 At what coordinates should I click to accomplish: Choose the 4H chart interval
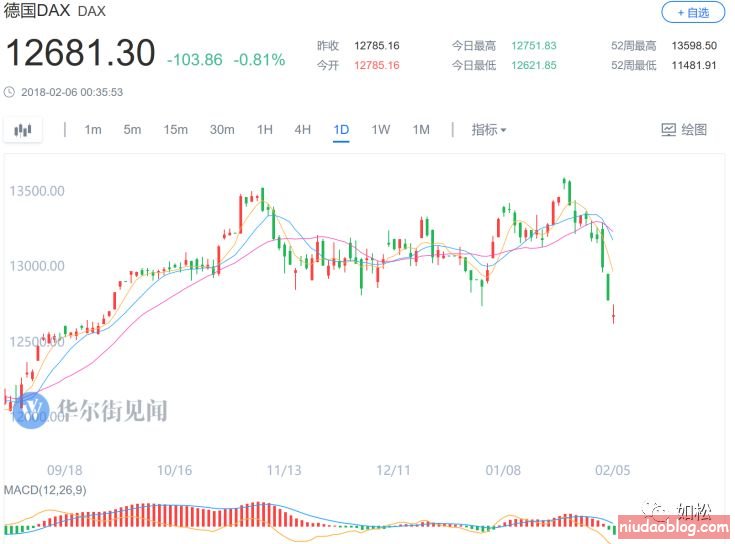(x=303, y=129)
